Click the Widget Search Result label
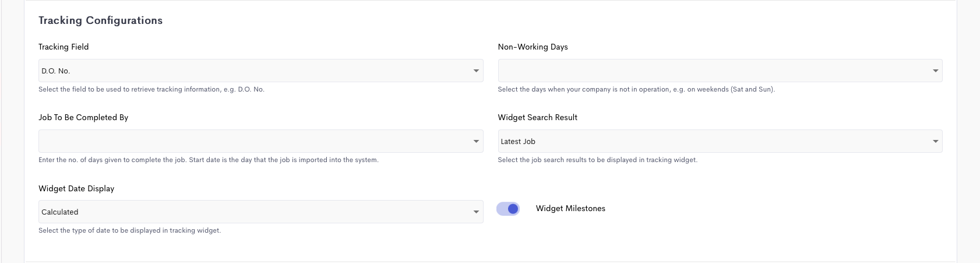The width and height of the screenshot is (980, 263). pos(537,117)
